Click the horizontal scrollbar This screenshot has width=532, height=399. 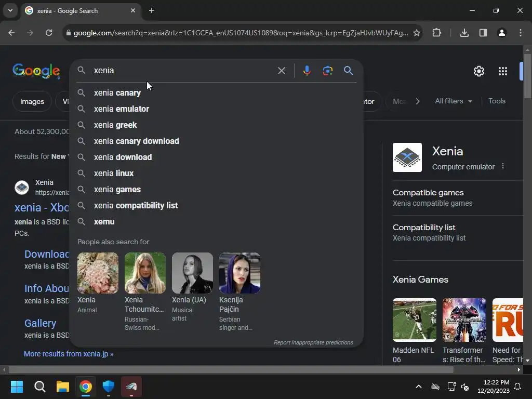[x=231, y=369]
